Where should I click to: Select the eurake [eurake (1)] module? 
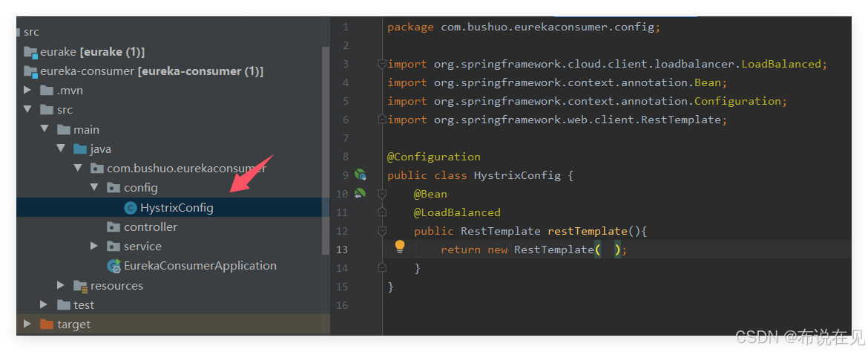coord(93,51)
